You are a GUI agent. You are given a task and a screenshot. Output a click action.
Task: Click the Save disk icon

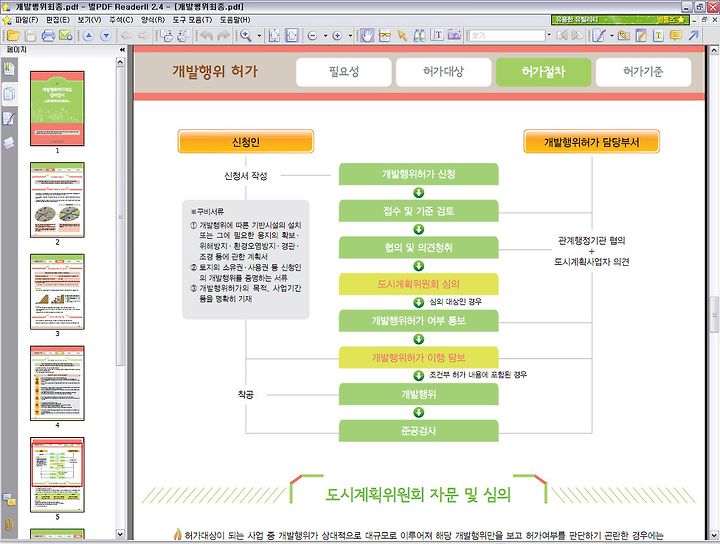coord(30,35)
